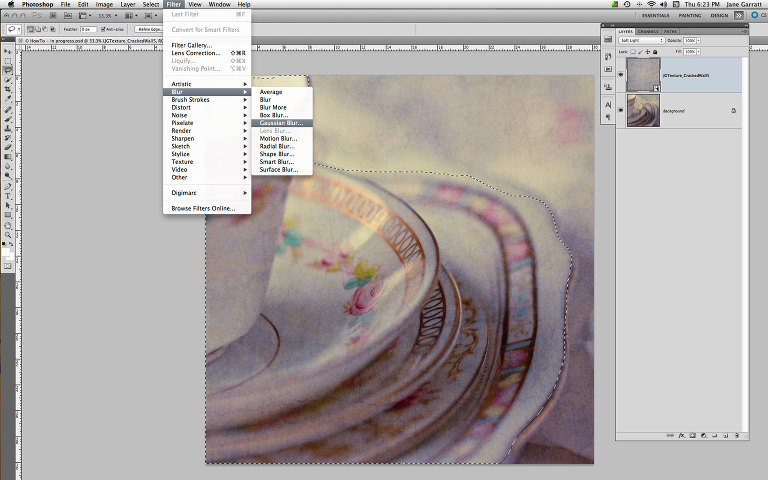Toggle lock transparent pixels
This screenshot has width=768, height=480.
click(633, 51)
